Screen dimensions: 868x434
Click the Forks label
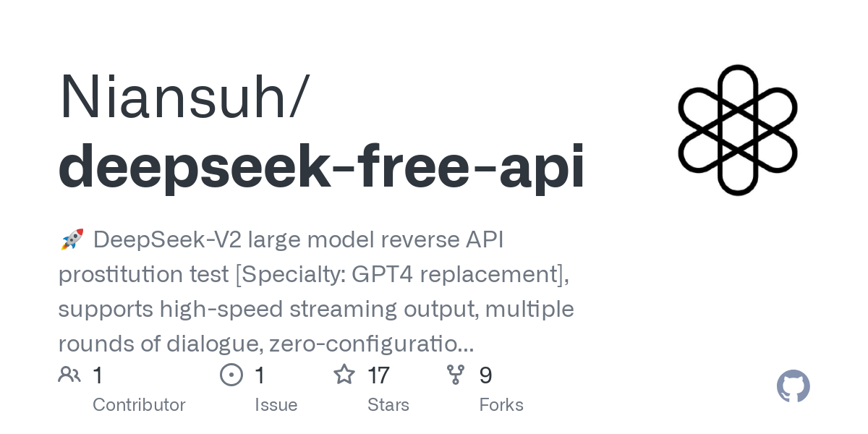pos(501,405)
